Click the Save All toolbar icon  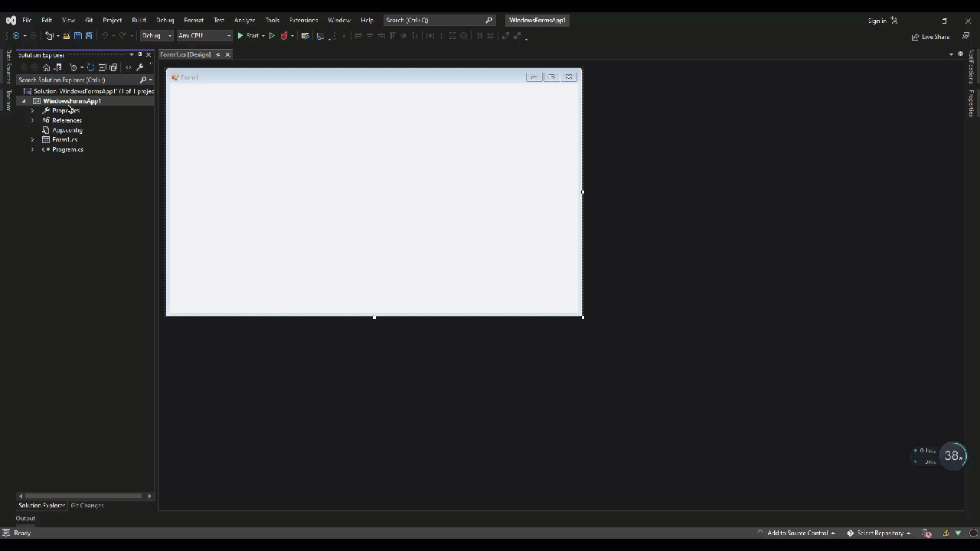tap(89, 36)
